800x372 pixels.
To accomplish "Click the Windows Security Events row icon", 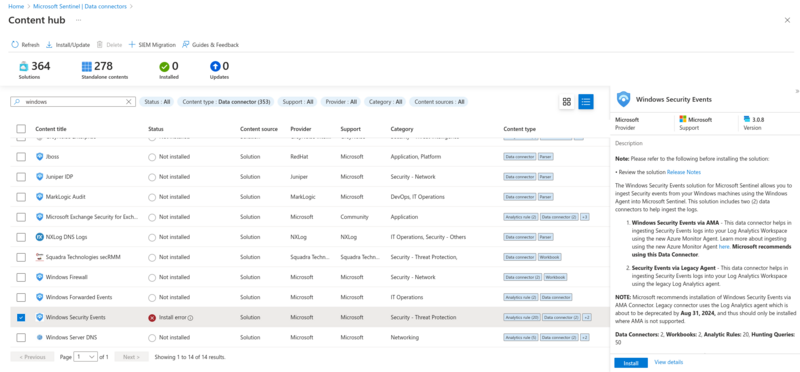I will [x=40, y=317].
